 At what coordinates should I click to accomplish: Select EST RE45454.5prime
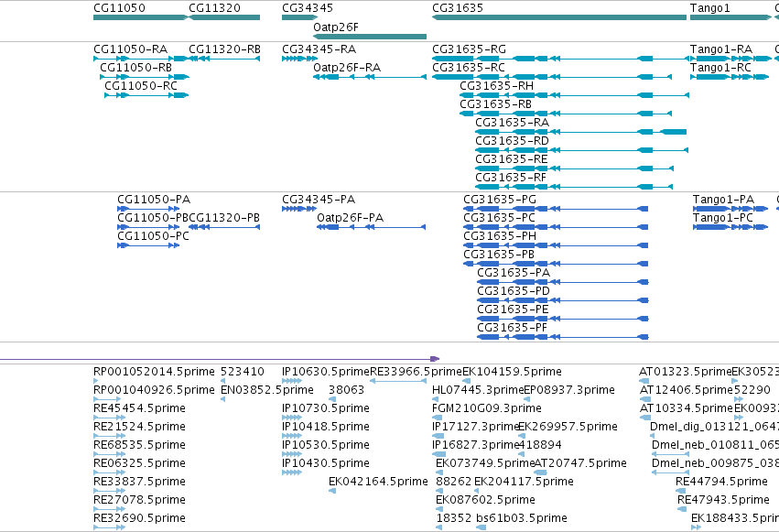tap(109, 418)
